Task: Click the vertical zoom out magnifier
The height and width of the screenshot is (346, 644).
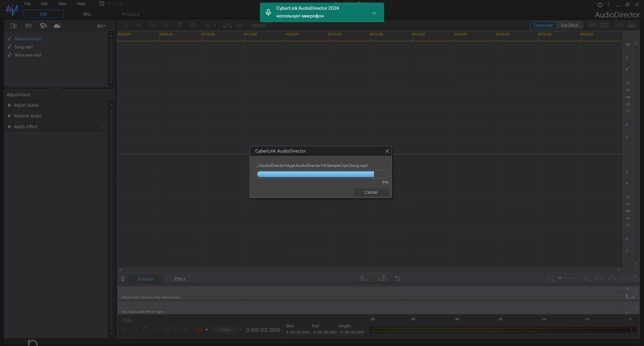Action: 599,278
